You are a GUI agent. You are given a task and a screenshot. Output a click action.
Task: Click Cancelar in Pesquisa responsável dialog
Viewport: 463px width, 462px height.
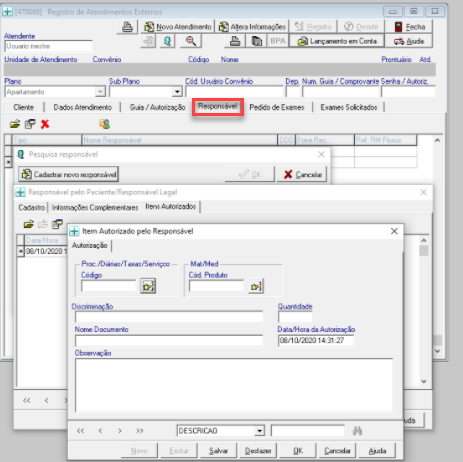coord(302,174)
